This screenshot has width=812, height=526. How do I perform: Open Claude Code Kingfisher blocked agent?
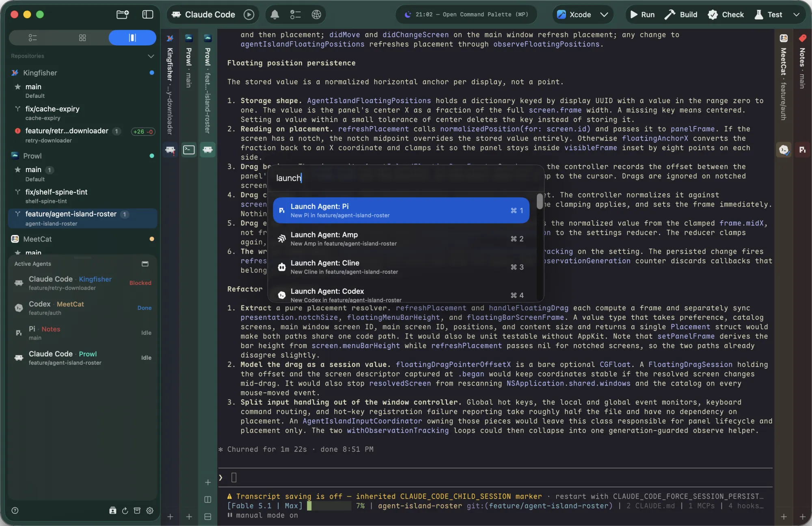click(82, 283)
